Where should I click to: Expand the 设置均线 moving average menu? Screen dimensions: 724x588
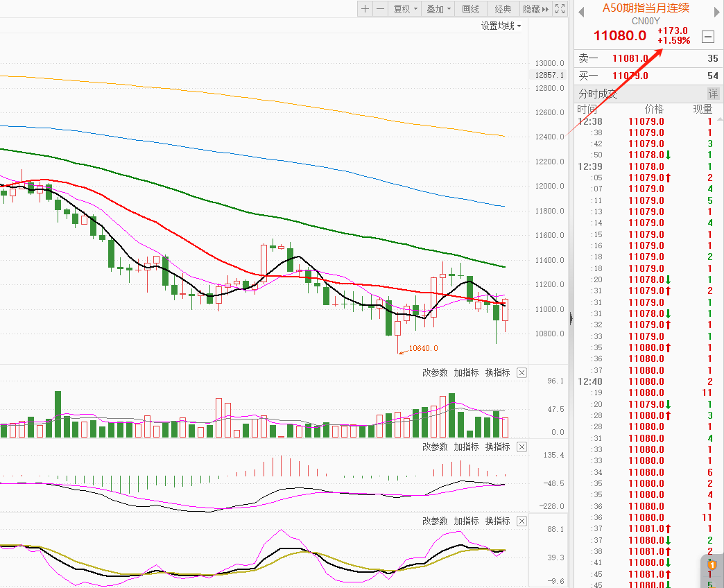coord(501,26)
